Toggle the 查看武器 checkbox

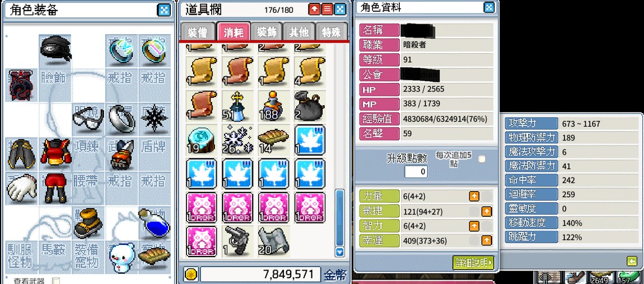pos(56,281)
